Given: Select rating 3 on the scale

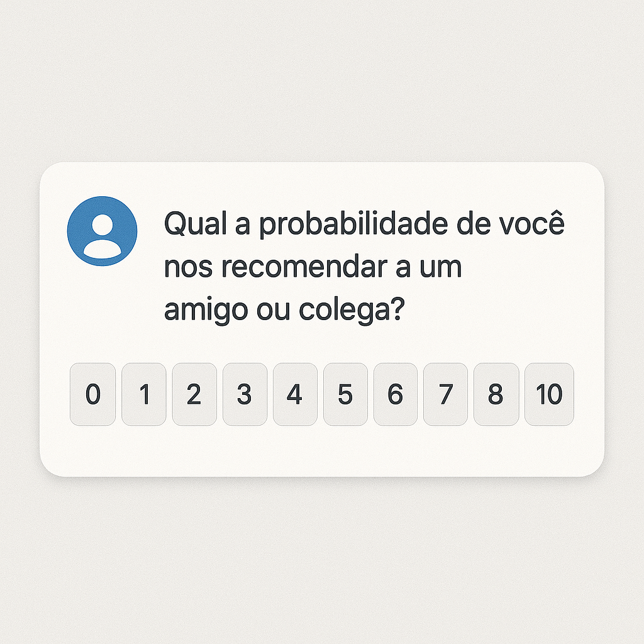Looking at the screenshot, I should pos(245,394).
